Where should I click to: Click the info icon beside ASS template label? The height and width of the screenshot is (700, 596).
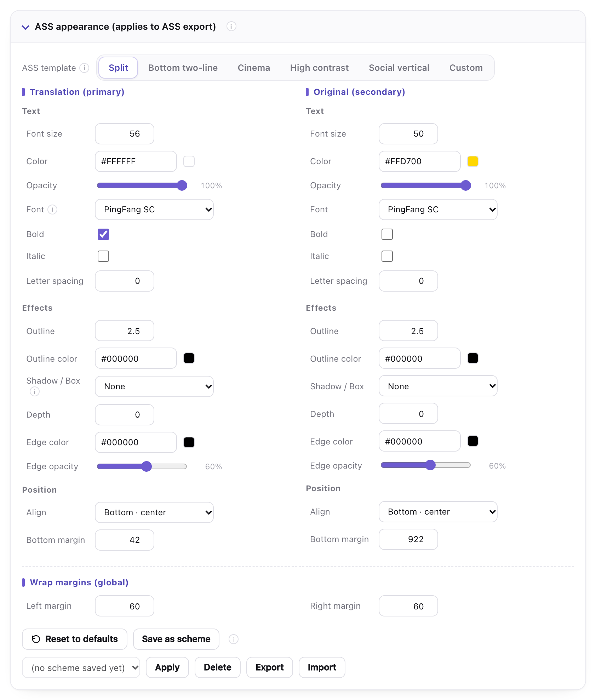[x=84, y=68]
